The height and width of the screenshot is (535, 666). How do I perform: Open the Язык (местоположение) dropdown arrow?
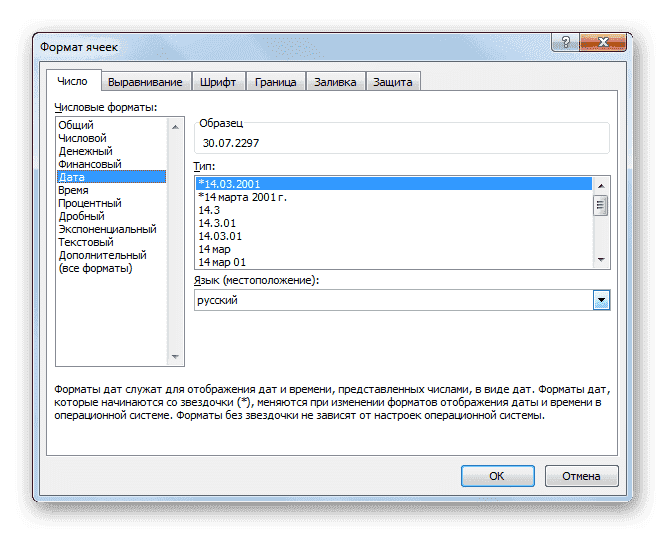coord(601,300)
